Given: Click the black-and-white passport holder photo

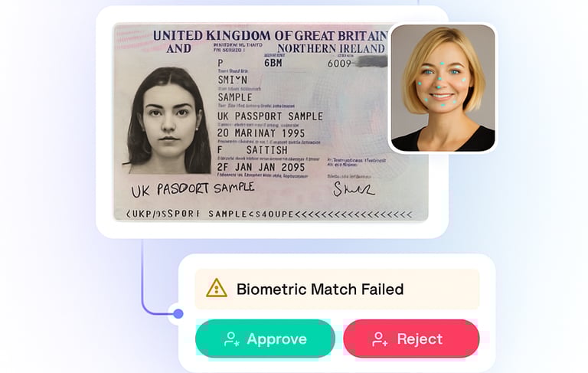Looking at the screenshot, I should pyautogui.click(x=168, y=120).
